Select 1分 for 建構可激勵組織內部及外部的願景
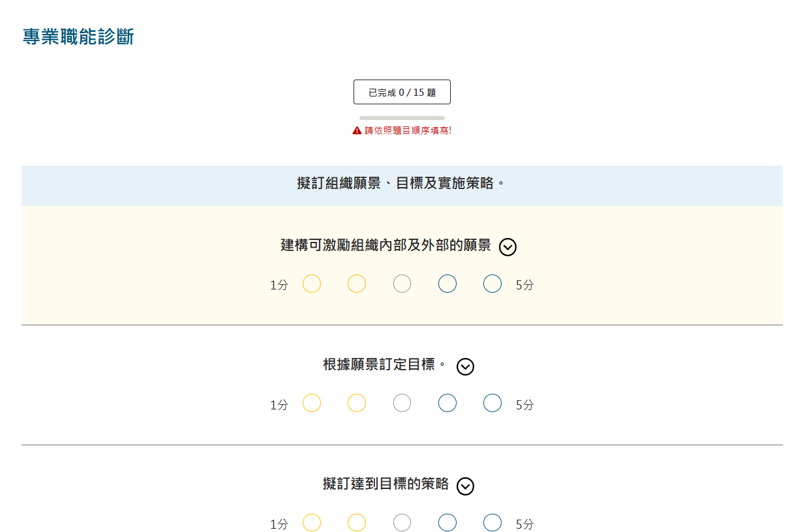This screenshot has height=532, width=801. click(312, 284)
